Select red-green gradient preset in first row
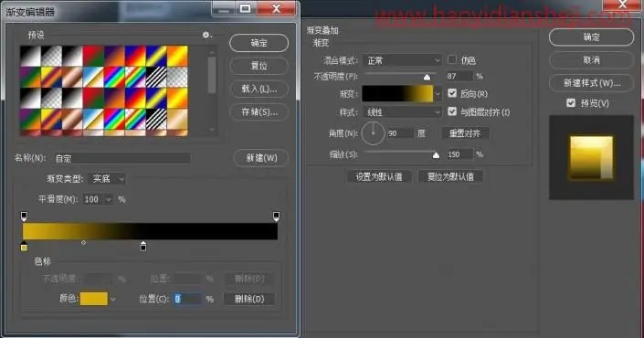This screenshot has height=338, width=644. 93,56
